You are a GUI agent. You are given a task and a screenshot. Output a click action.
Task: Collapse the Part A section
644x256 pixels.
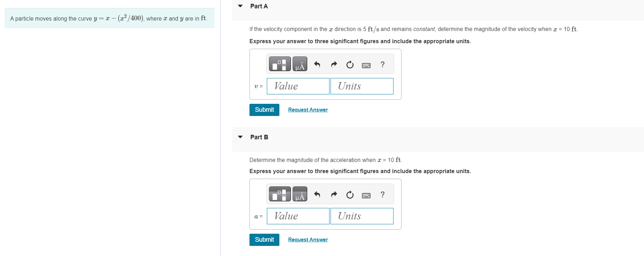240,6
